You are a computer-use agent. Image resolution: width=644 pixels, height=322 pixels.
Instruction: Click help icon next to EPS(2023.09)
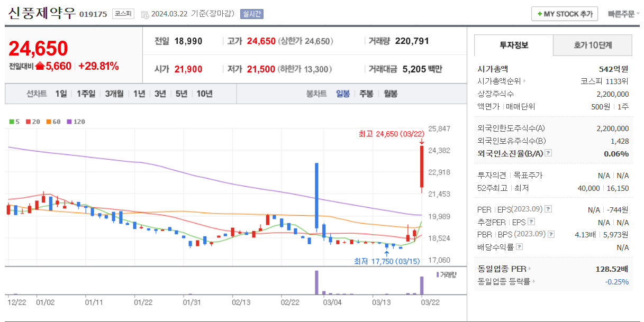(x=548, y=209)
